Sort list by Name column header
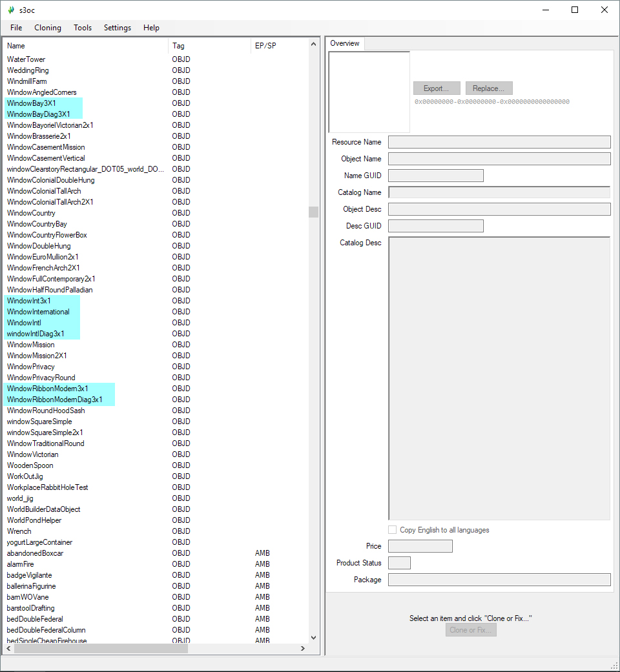 coord(86,46)
